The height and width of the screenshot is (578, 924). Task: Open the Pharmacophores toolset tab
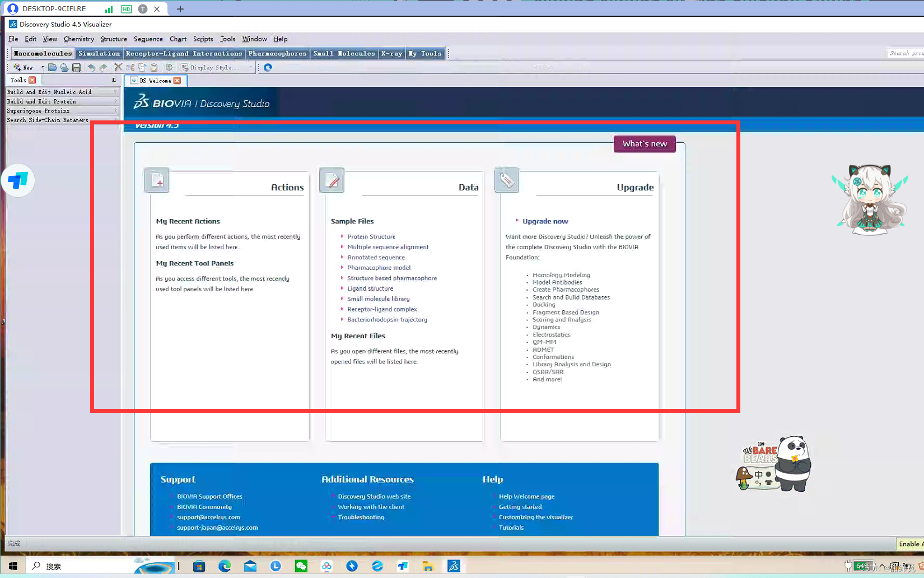[x=278, y=54]
